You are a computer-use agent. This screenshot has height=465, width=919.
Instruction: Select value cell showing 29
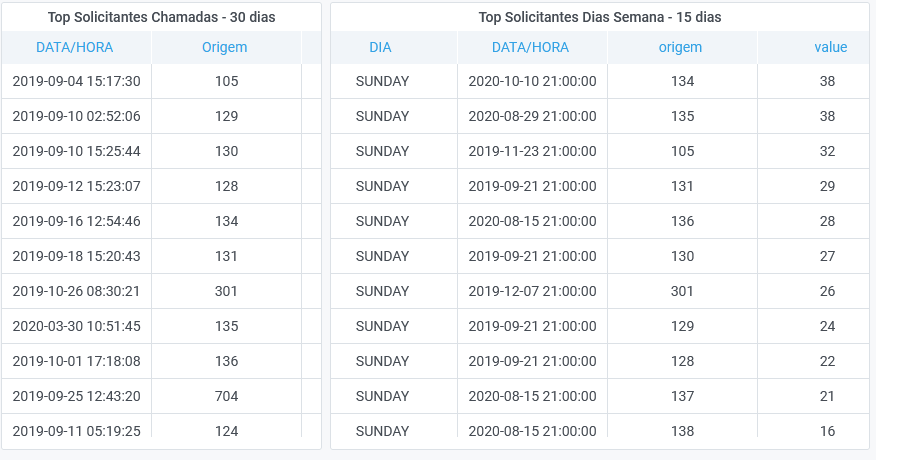[x=827, y=186]
